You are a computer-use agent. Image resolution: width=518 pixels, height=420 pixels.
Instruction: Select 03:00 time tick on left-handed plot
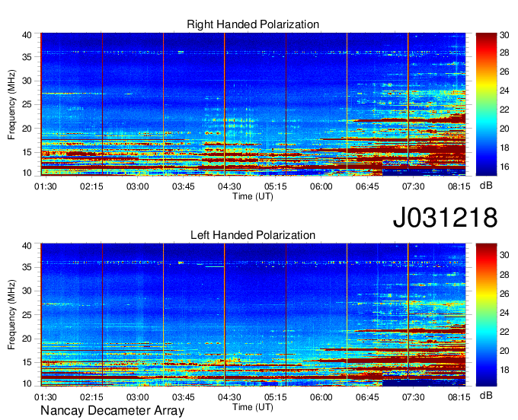pyautogui.click(x=137, y=397)
